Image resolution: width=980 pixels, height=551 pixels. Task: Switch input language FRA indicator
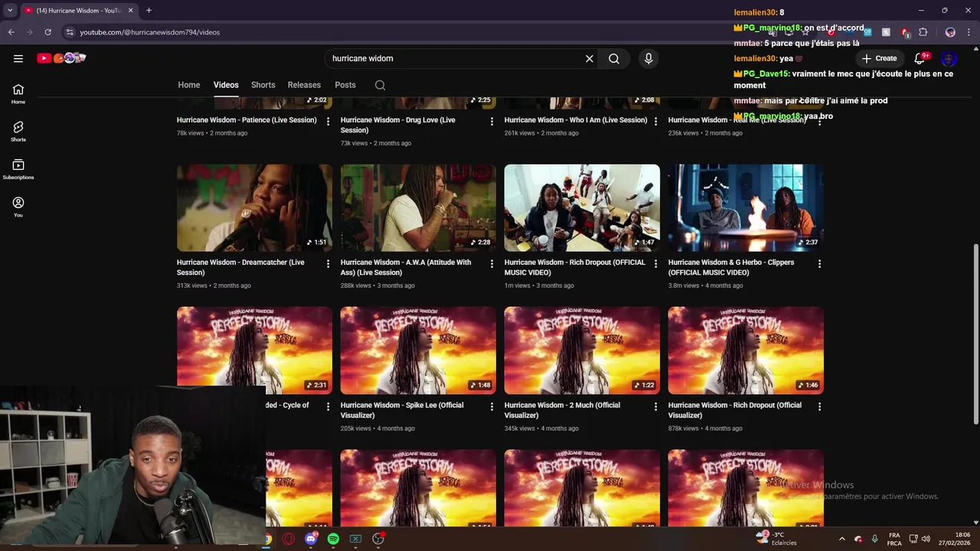pyautogui.click(x=894, y=539)
